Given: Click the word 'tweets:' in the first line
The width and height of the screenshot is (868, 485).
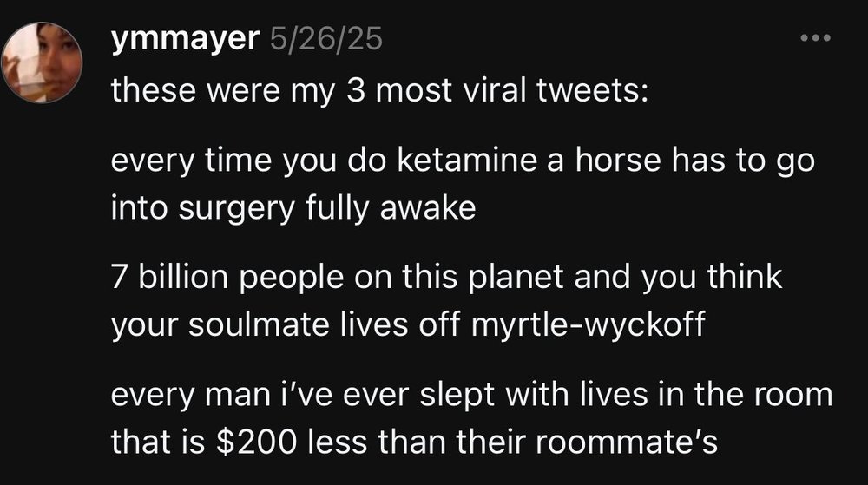Looking at the screenshot, I should [x=592, y=90].
